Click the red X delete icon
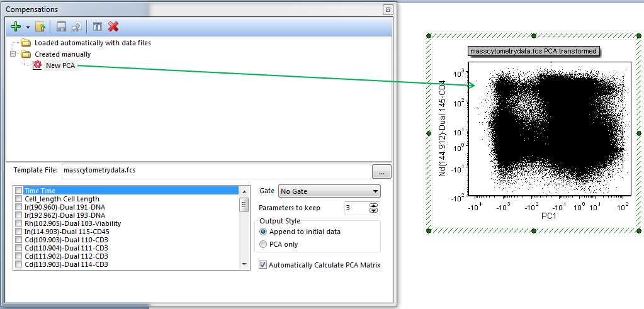 113,27
